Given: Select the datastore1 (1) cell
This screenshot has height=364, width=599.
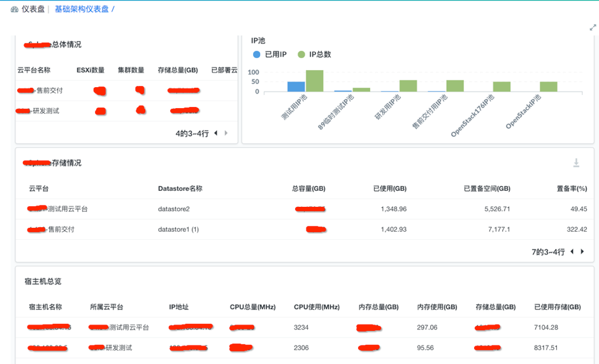Looking at the screenshot, I should [x=178, y=229].
